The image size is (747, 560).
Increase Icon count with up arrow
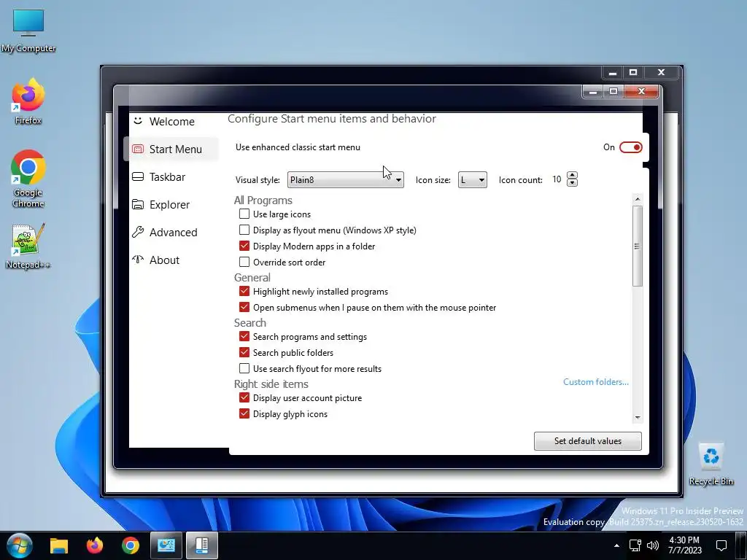coord(572,175)
